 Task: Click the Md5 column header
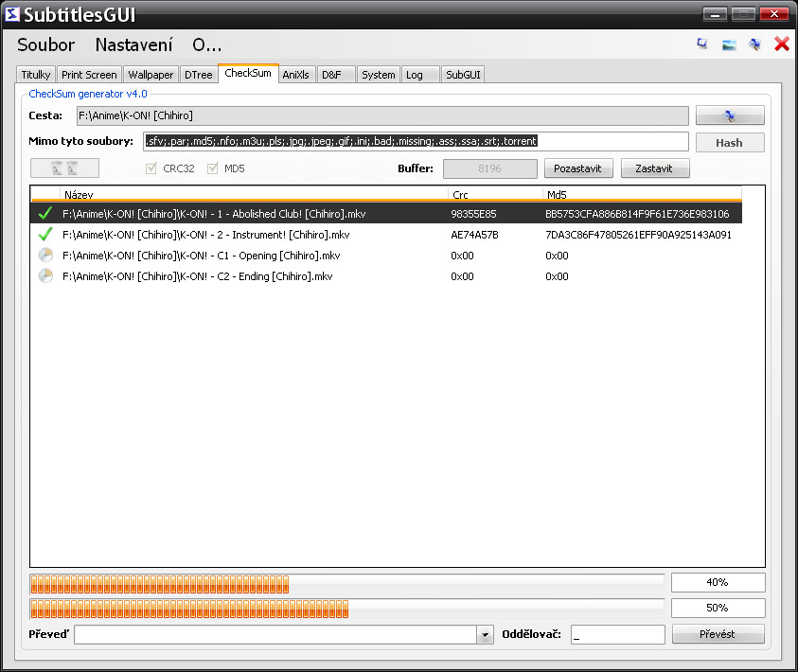tap(642, 194)
